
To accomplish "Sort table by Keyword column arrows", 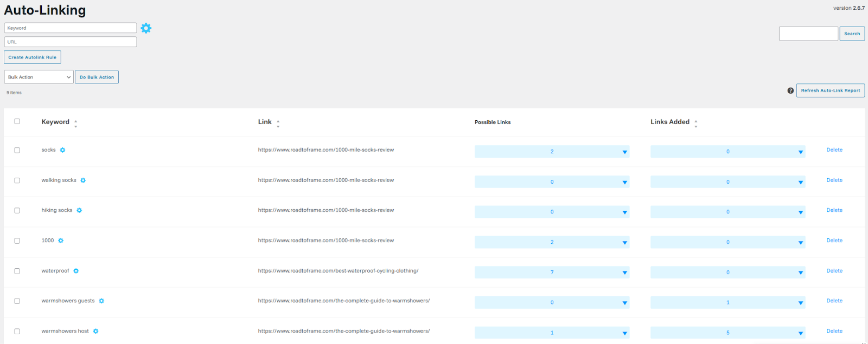I will (x=76, y=124).
